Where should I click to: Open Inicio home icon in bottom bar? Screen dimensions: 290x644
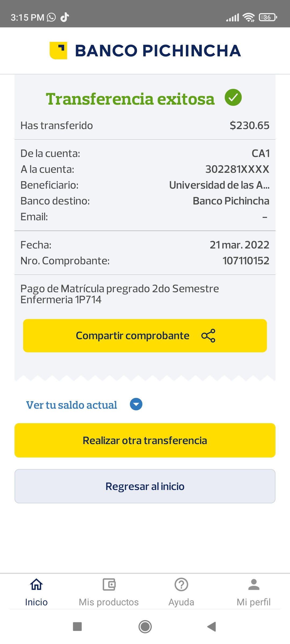(x=36, y=584)
